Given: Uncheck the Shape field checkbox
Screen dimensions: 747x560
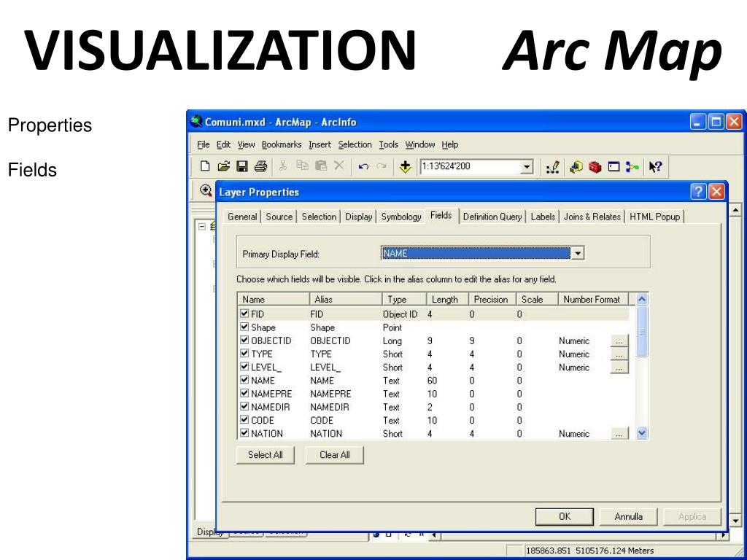Looking at the screenshot, I should pyautogui.click(x=244, y=327).
